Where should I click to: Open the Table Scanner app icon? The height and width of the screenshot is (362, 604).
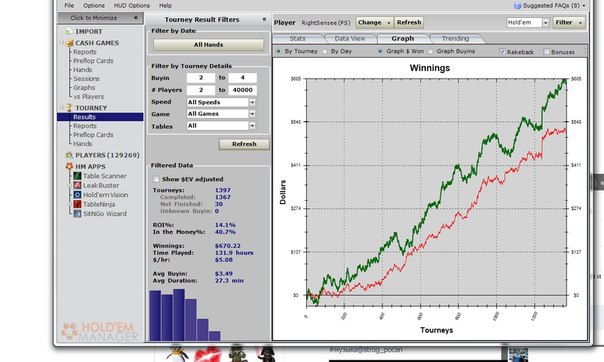tap(77, 176)
